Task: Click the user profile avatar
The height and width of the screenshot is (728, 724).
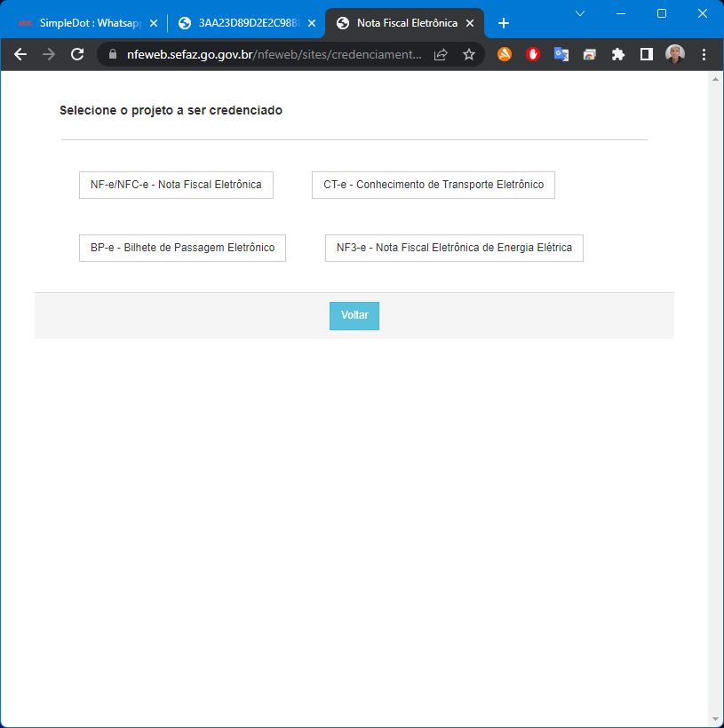Action: [x=675, y=54]
